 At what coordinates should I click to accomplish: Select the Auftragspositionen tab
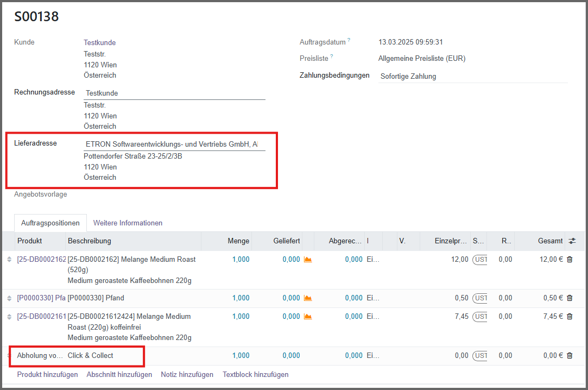(x=50, y=223)
